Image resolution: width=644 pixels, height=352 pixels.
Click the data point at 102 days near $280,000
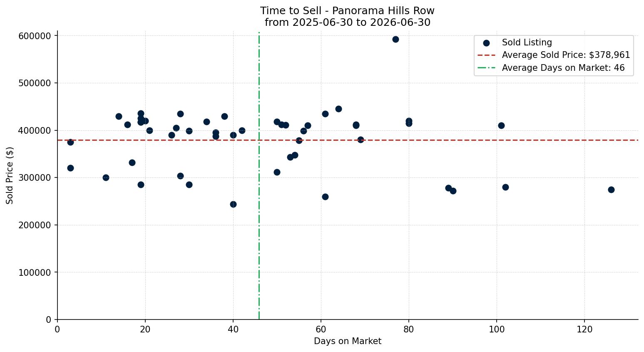click(x=505, y=187)
